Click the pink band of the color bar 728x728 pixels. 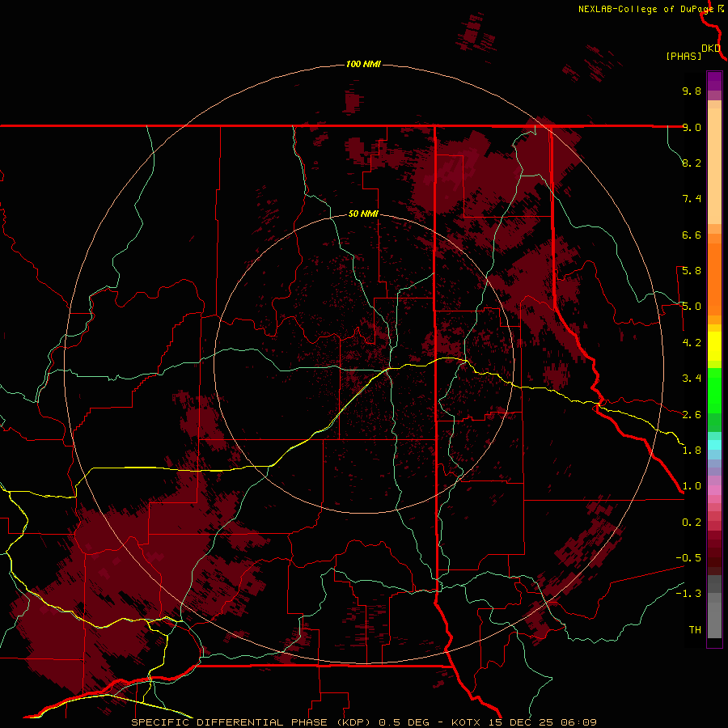[x=714, y=490]
